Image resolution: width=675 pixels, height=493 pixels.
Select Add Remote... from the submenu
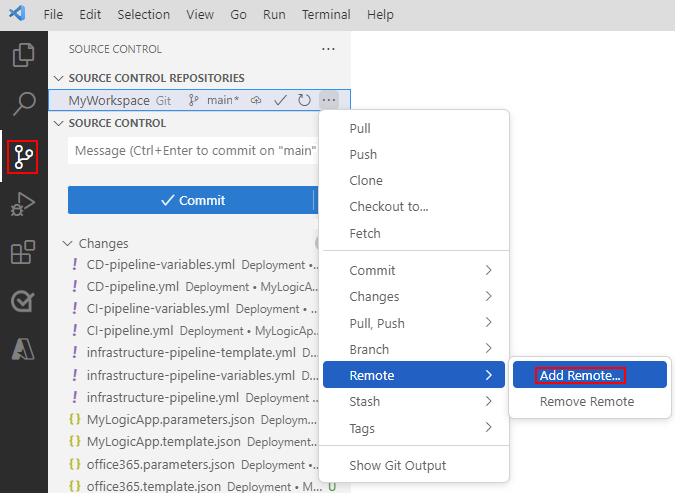coord(580,375)
